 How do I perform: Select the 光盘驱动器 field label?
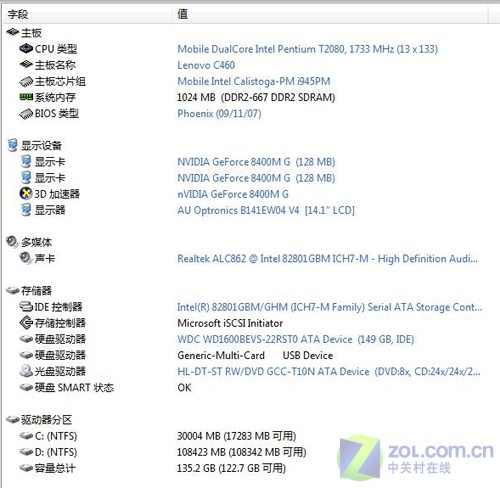click(60, 371)
